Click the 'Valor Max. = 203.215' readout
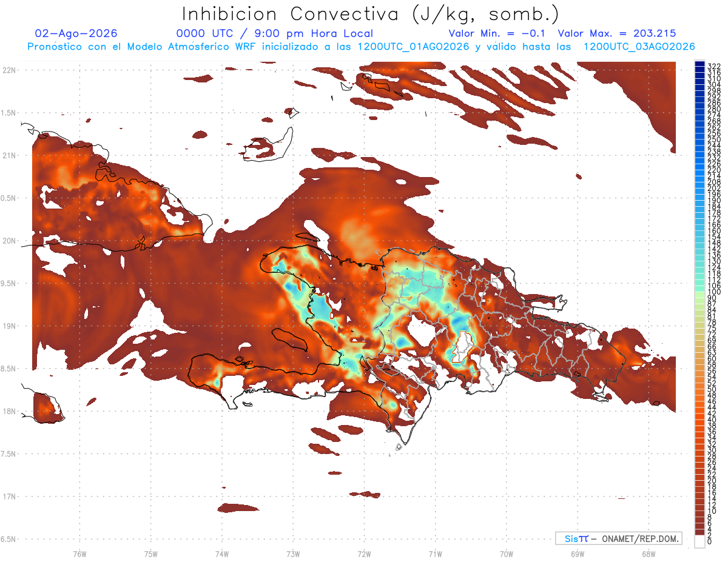 617,33
